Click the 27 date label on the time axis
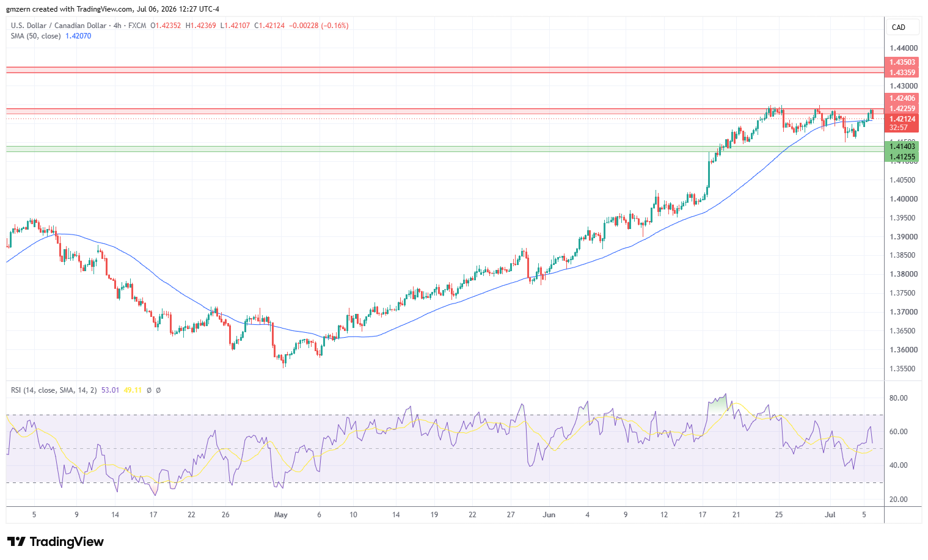Screen dimensions: 928x560 coord(511,515)
